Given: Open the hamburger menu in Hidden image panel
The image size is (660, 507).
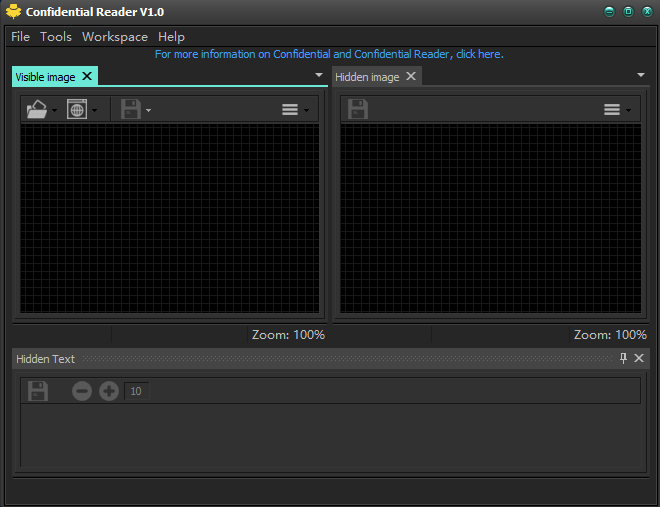Looking at the screenshot, I should coord(612,110).
